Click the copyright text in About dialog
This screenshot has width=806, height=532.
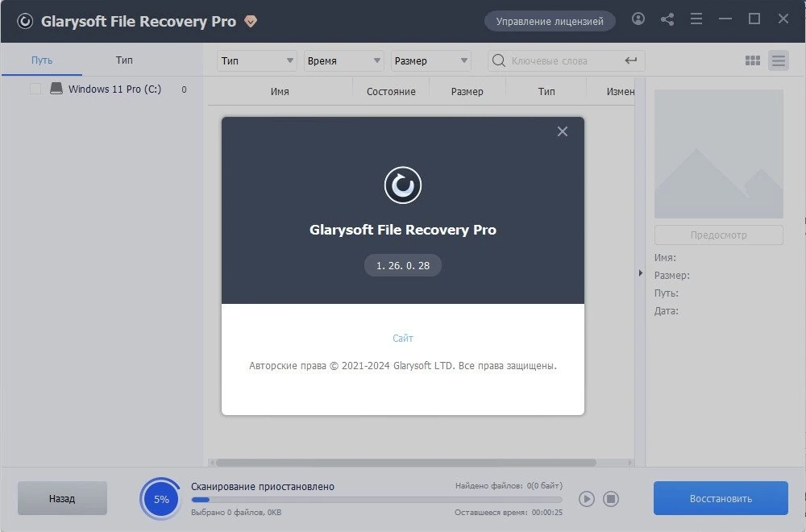coord(403,366)
